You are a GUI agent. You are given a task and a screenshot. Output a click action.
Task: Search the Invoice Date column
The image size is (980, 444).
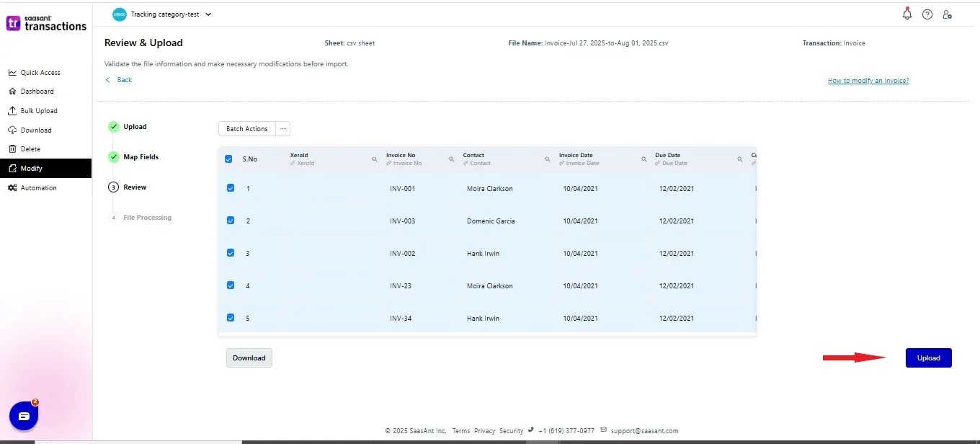coord(643,159)
